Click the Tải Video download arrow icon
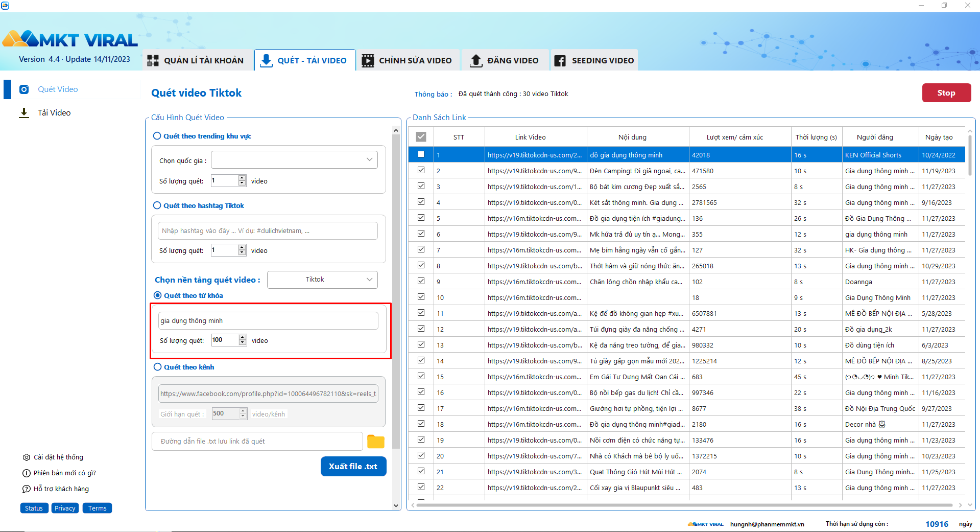This screenshot has width=980, height=532. click(x=24, y=113)
